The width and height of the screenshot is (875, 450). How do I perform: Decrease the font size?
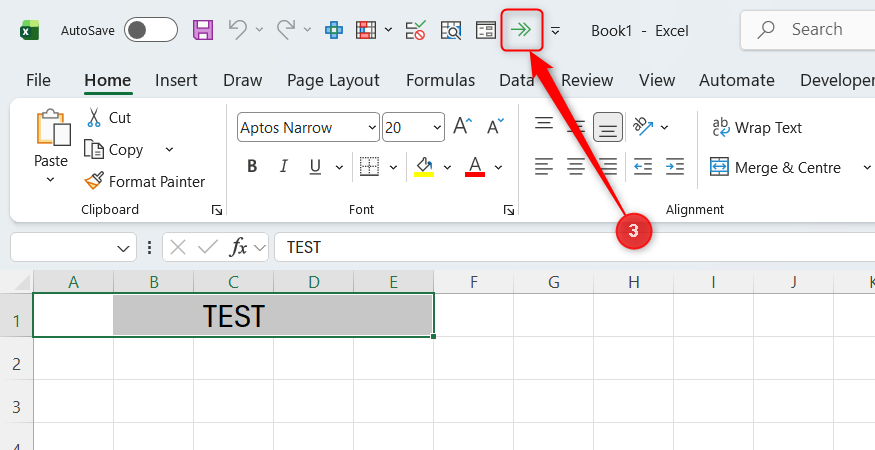coord(495,127)
